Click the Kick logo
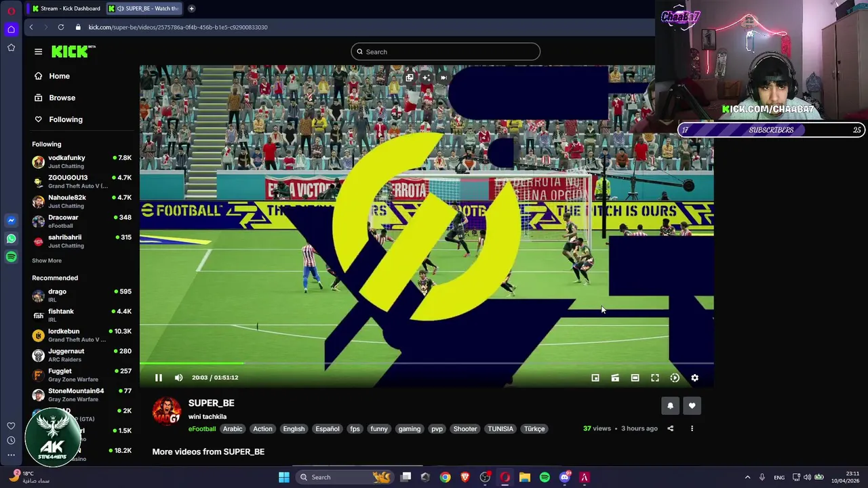Viewport: 868px width, 488px height. (x=73, y=52)
